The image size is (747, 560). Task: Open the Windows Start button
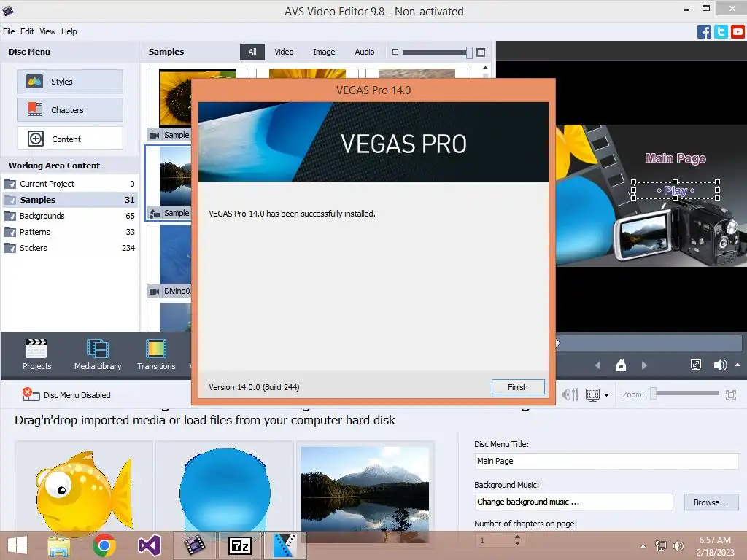18,545
